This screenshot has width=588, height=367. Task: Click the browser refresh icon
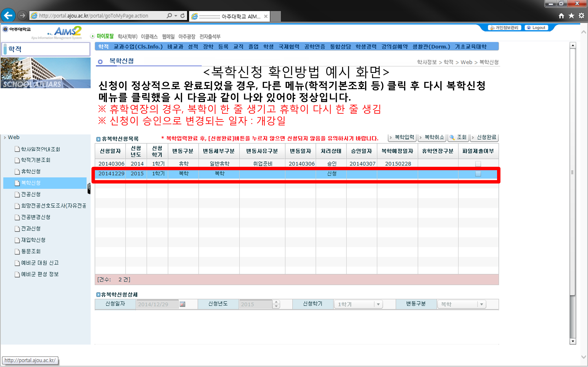click(x=183, y=16)
